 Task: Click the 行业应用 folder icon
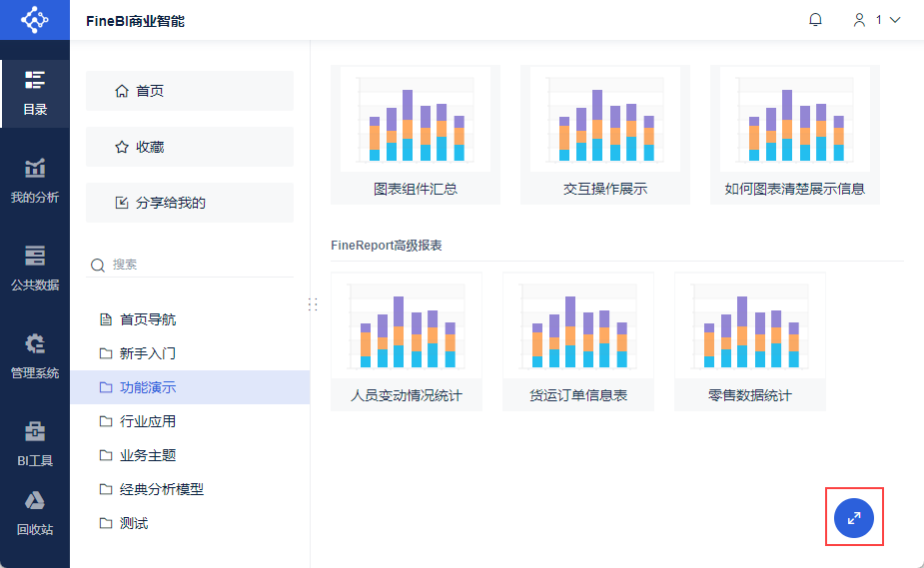(106, 421)
